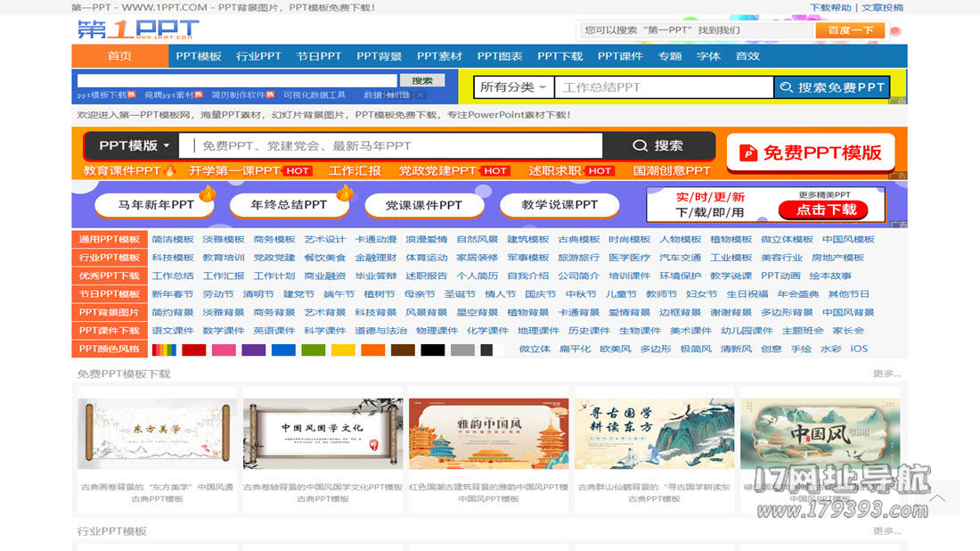Select the rainbow multi-color style swatch
The width and height of the screenshot is (980, 551).
[164, 350]
